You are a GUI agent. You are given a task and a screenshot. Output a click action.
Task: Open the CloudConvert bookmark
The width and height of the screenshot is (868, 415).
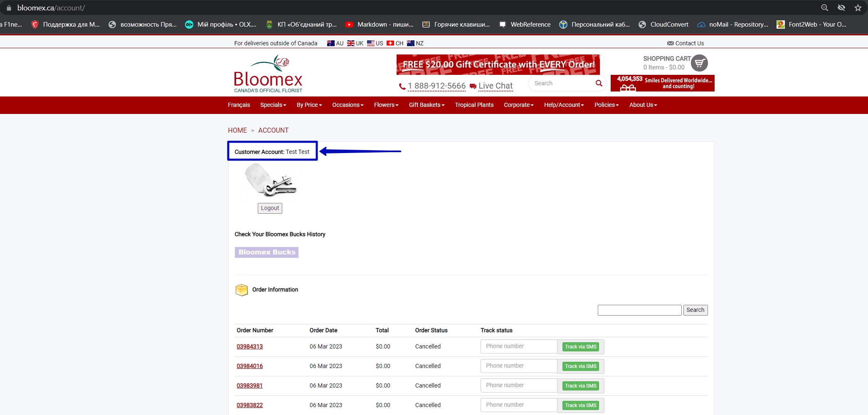663,25
